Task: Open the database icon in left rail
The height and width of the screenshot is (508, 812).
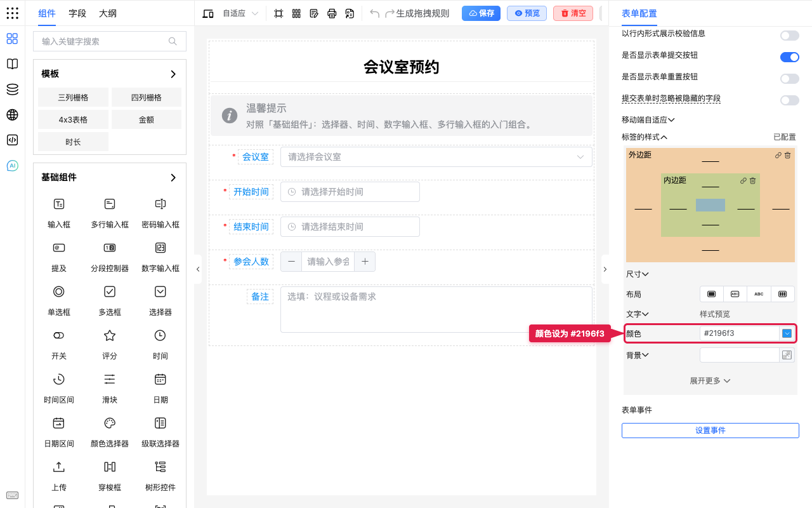Action: pyautogui.click(x=12, y=90)
